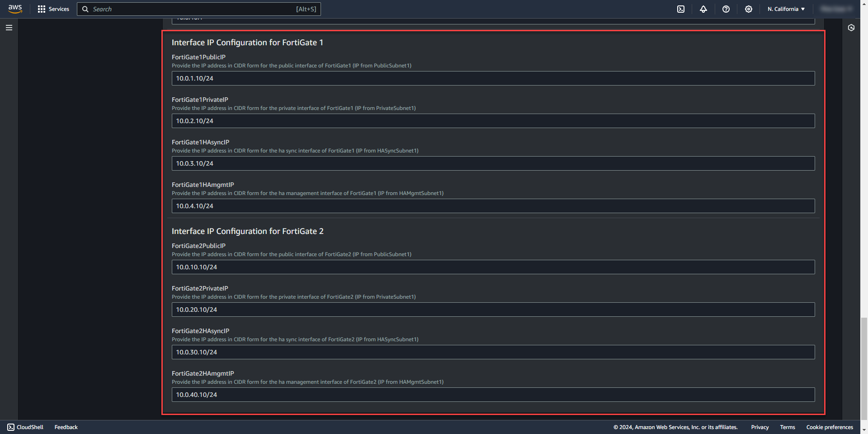This screenshot has height=434, width=868.
Task: Open CloudShell in the footer
Action: coord(25,427)
